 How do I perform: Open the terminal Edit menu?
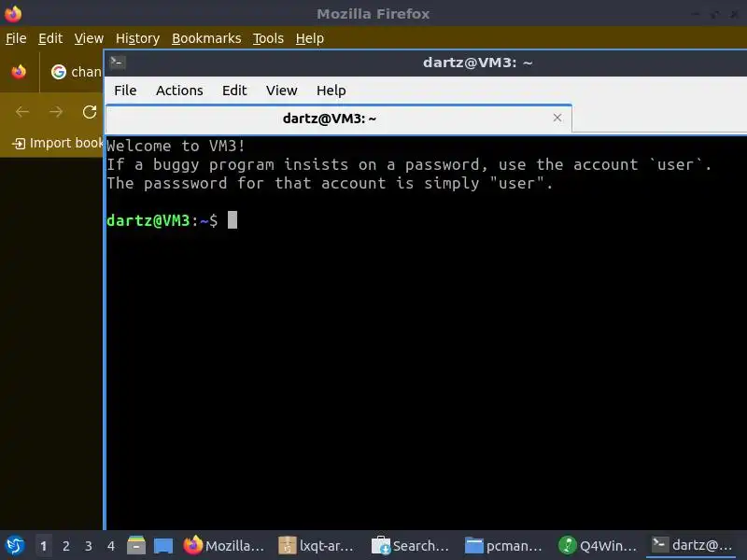[234, 91]
